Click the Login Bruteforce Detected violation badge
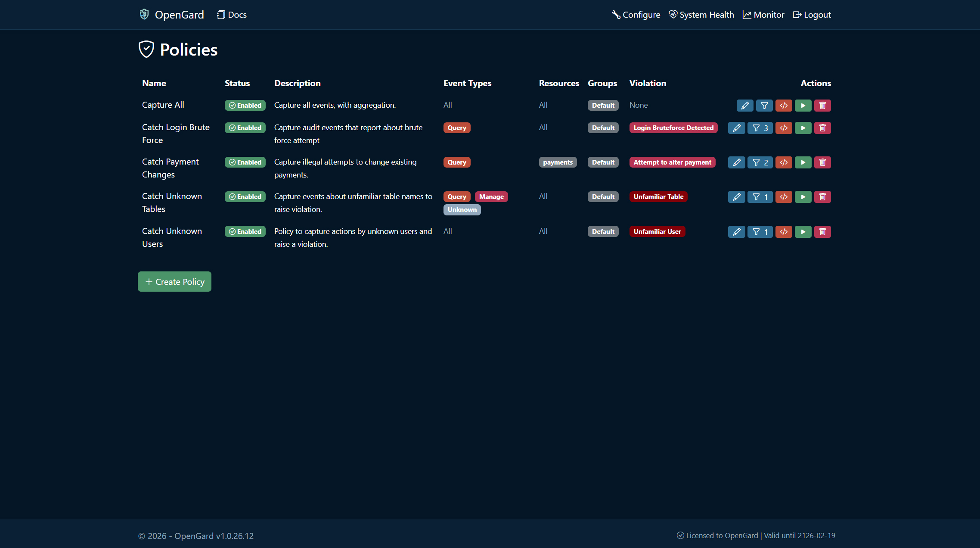This screenshot has height=548, width=980. (673, 128)
